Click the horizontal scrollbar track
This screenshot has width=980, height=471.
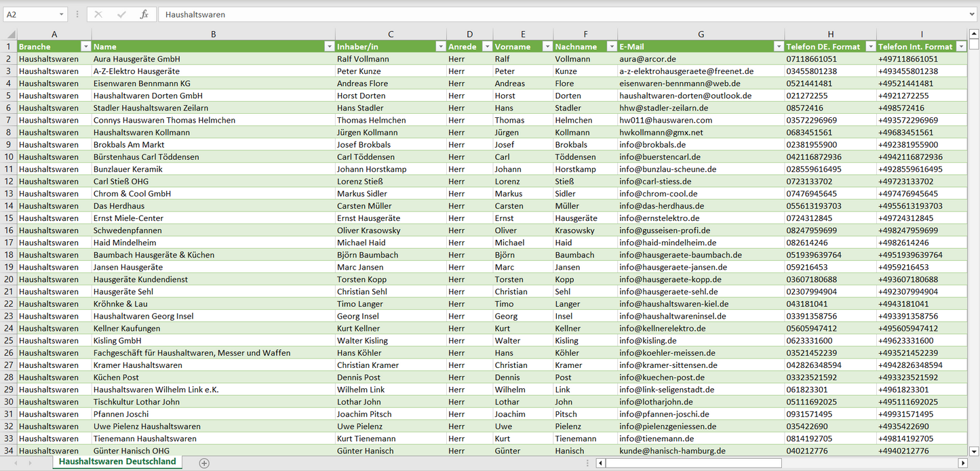click(868, 463)
